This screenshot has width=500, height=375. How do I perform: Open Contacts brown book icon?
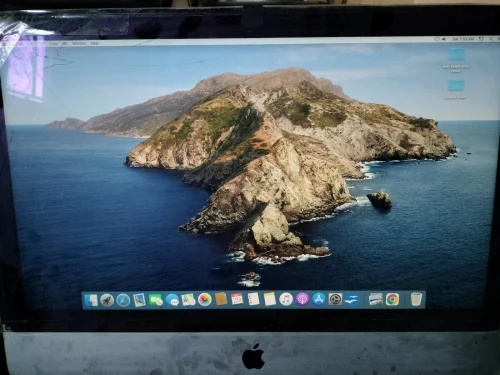(x=221, y=299)
